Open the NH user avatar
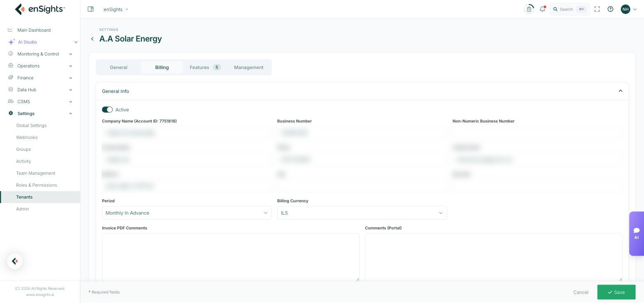644x303 pixels. click(626, 9)
